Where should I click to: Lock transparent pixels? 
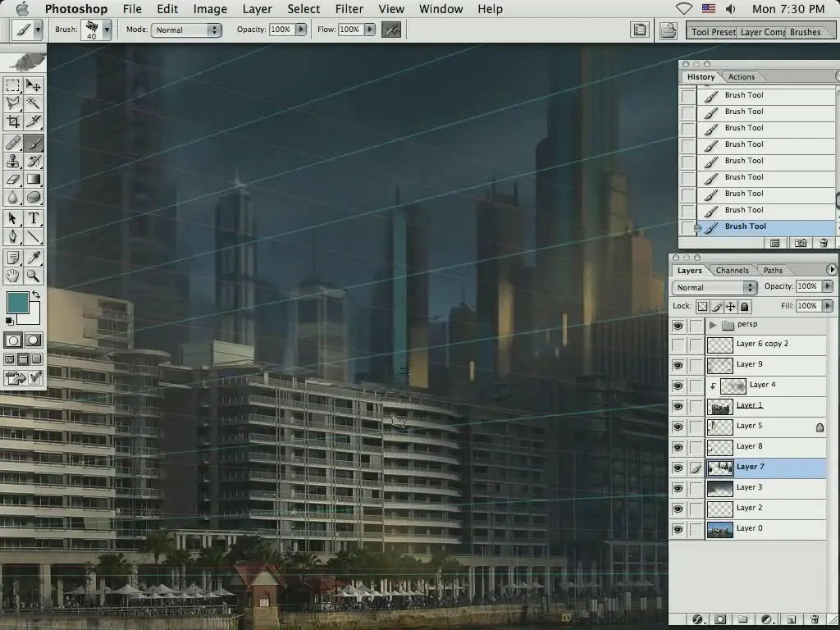tap(702, 307)
